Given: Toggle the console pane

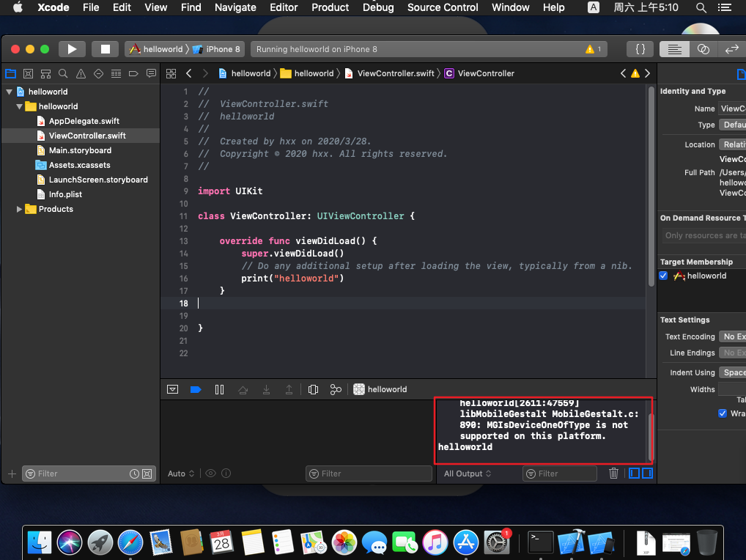Looking at the screenshot, I should tap(648, 473).
